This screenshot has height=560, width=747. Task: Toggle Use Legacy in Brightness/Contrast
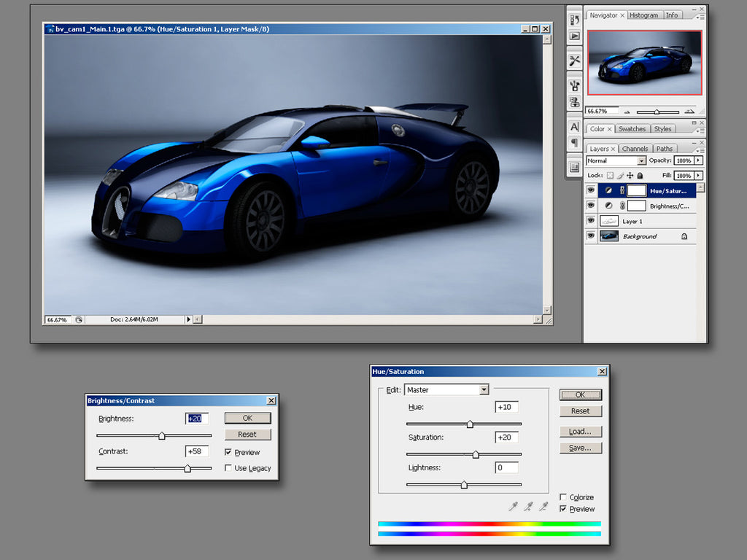(x=229, y=468)
